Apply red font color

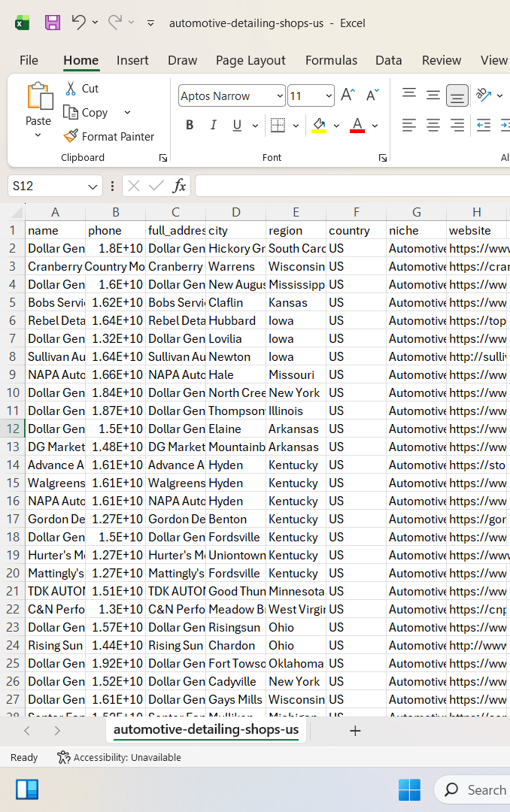click(357, 125)
